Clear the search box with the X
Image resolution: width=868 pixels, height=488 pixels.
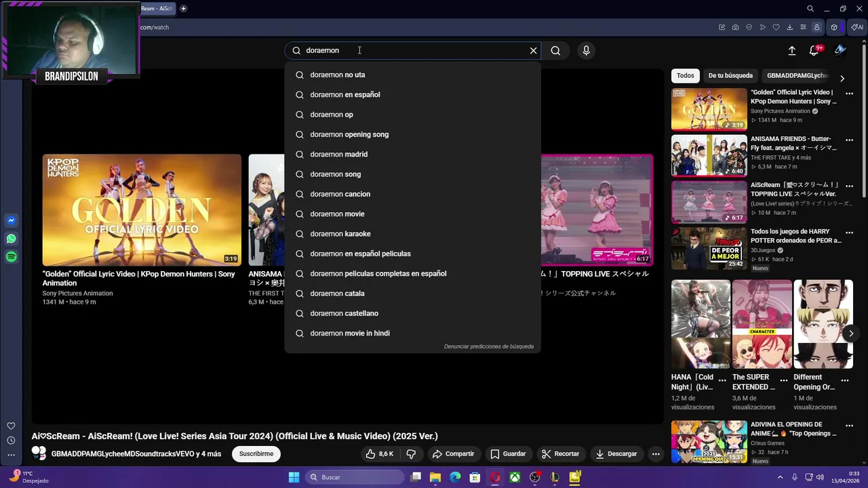point(533,50)
